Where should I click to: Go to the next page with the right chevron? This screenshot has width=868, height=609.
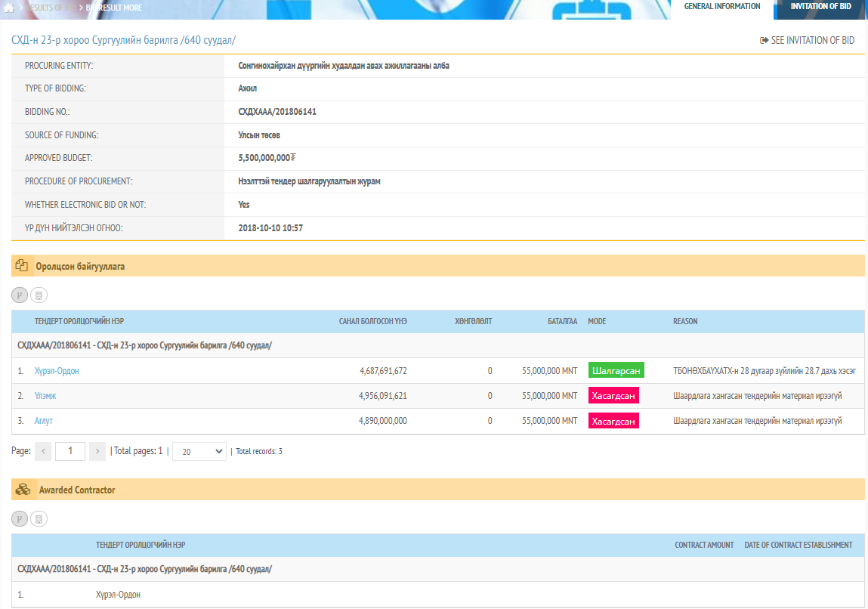point(97,451)
